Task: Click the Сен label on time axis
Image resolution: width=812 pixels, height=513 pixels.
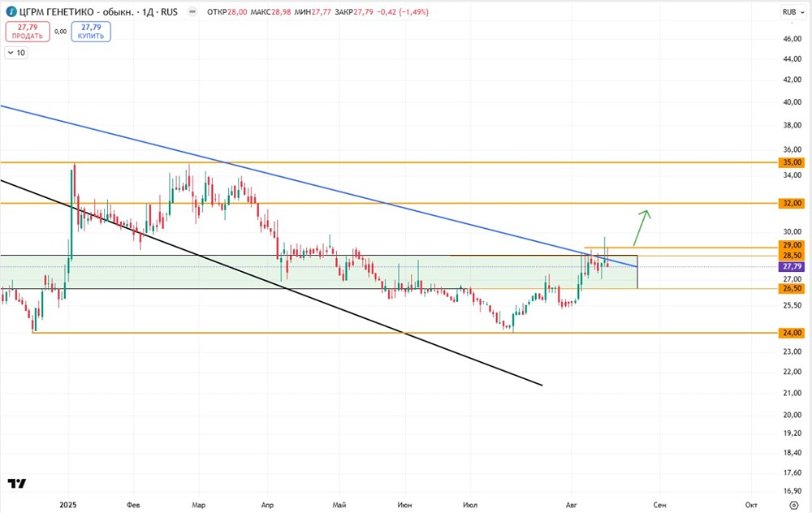Action: click(x=659, y=505)
